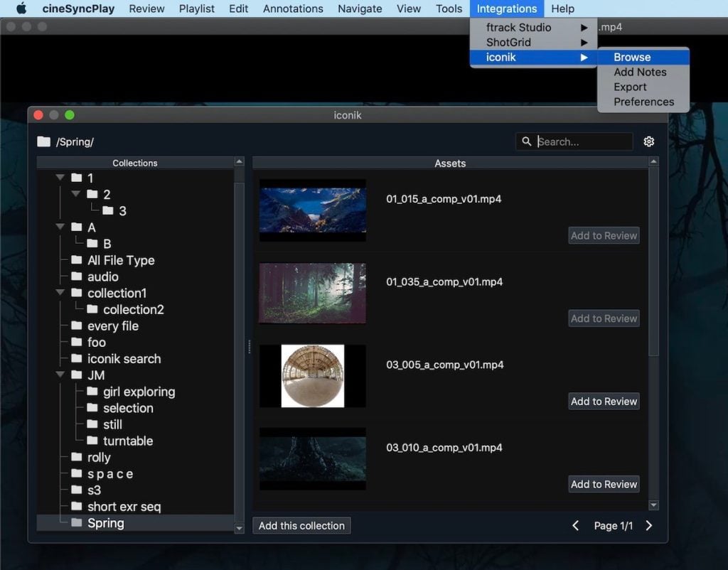
Task: Click the turntable folder icon under JM
Action: [93, 441]
